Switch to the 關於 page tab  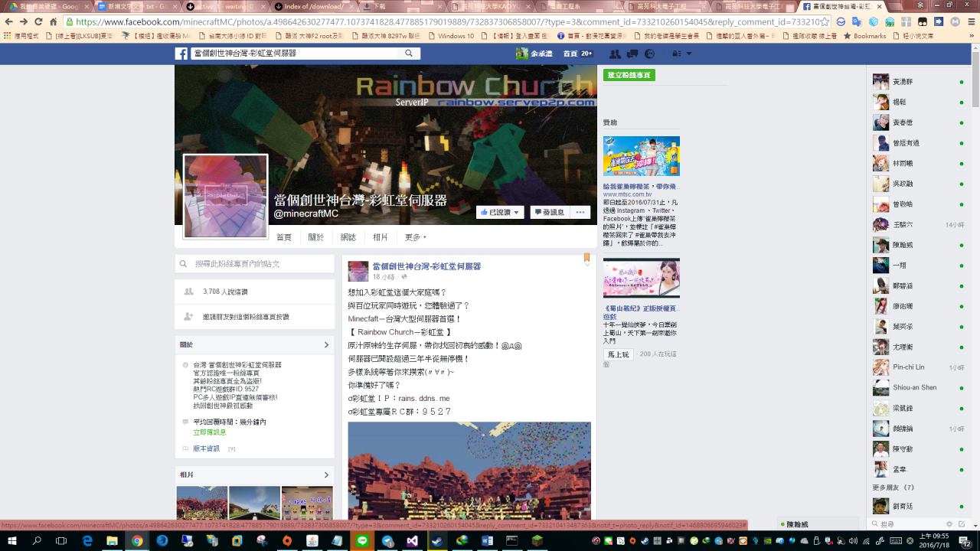pyautogui.click(x=315, y=237)
